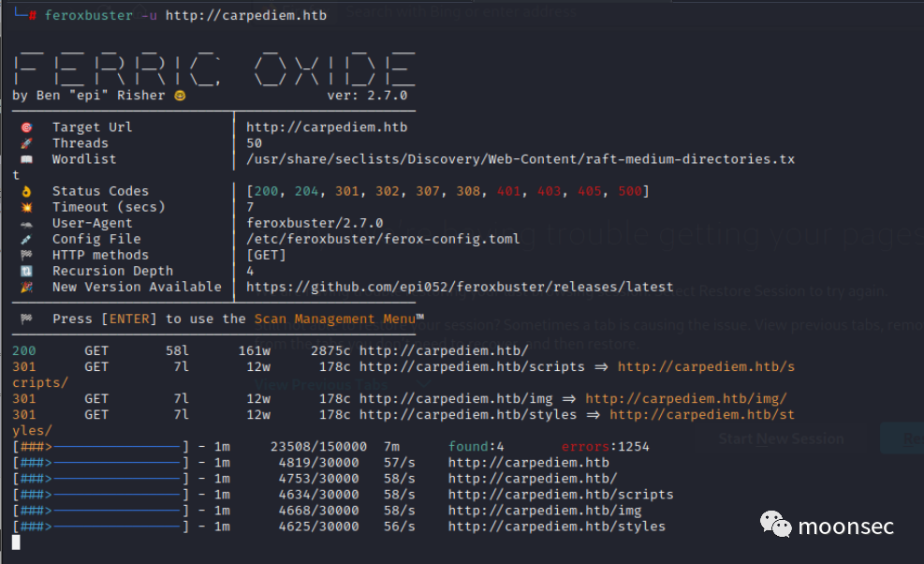
Task: Click the 200 status of the first result row
Action: point(24,351)
